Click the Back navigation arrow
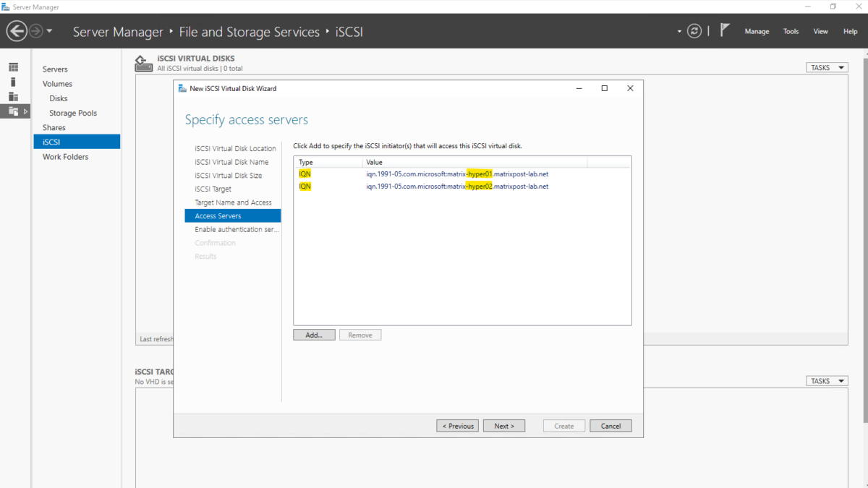Image resolution: width=868 pixels, height=488 pixels. coord(16,31)
